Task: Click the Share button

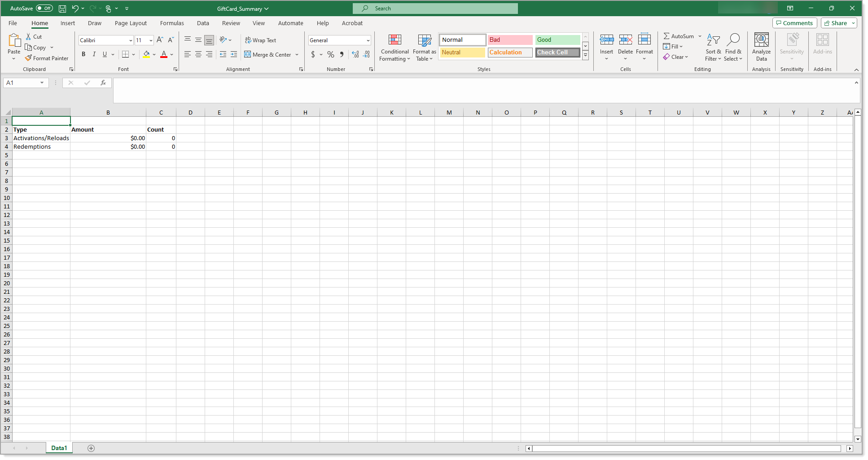Action: point(839,23)
